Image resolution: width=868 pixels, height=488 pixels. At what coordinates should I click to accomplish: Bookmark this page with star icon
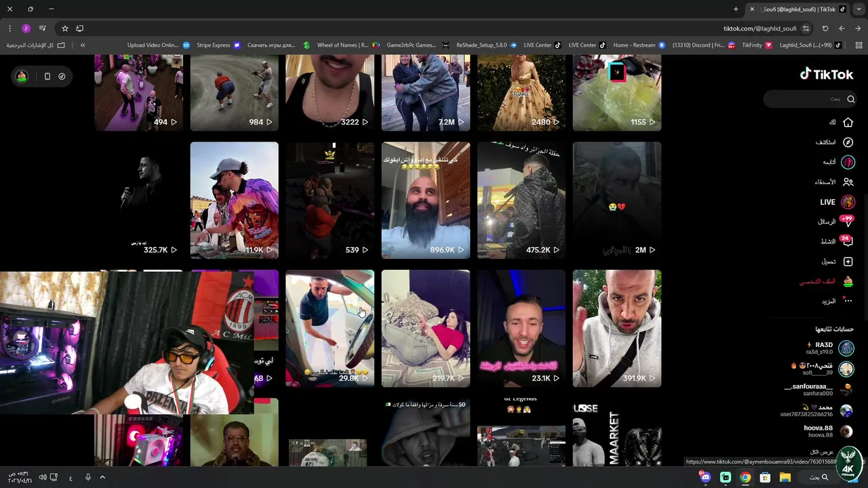64,28
